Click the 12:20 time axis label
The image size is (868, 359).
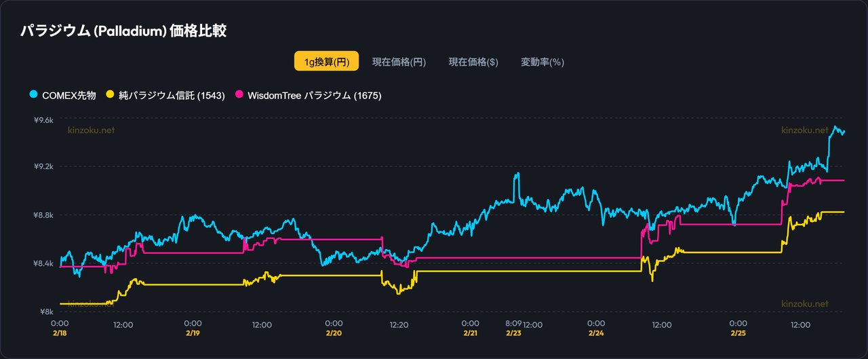coord(399,324)
